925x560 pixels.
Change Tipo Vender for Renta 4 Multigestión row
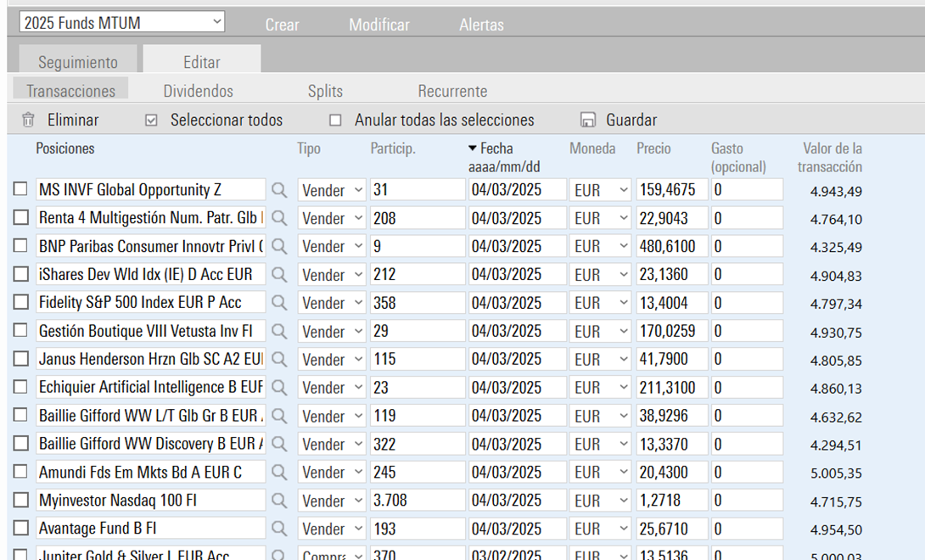click(x=332, y=218)
